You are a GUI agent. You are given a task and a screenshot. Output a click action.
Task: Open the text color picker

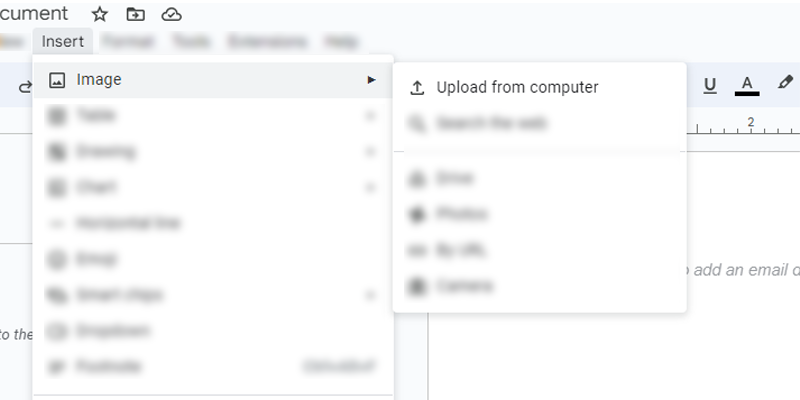746,86
